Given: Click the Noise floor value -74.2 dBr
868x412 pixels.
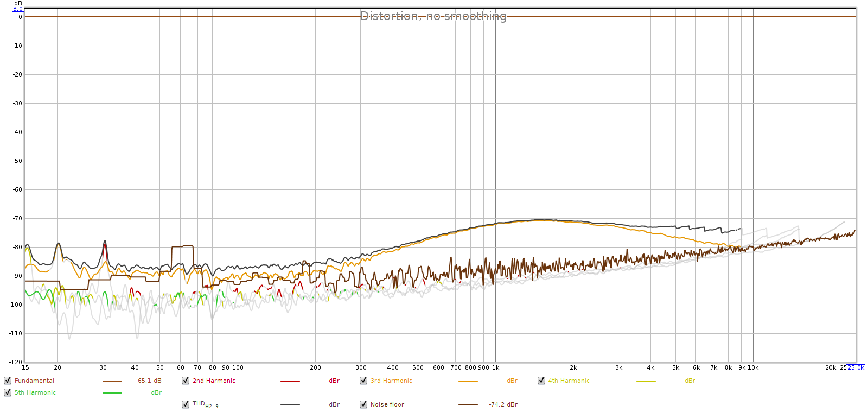Looking at the screenshot, I should click(503, 404).
